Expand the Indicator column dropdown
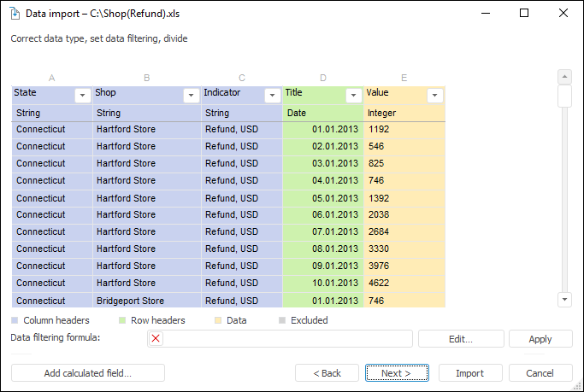Screen dimensions: 584x392 273,96
